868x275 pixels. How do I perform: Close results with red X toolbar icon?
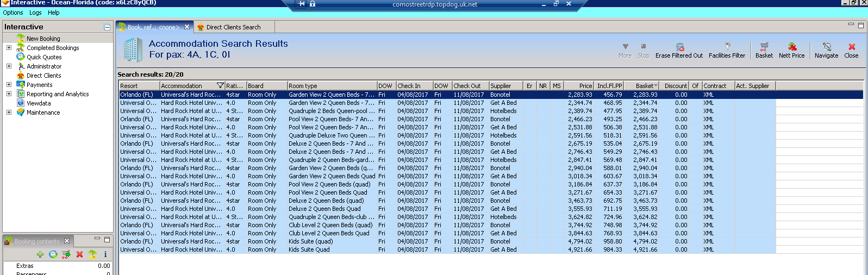852,47
